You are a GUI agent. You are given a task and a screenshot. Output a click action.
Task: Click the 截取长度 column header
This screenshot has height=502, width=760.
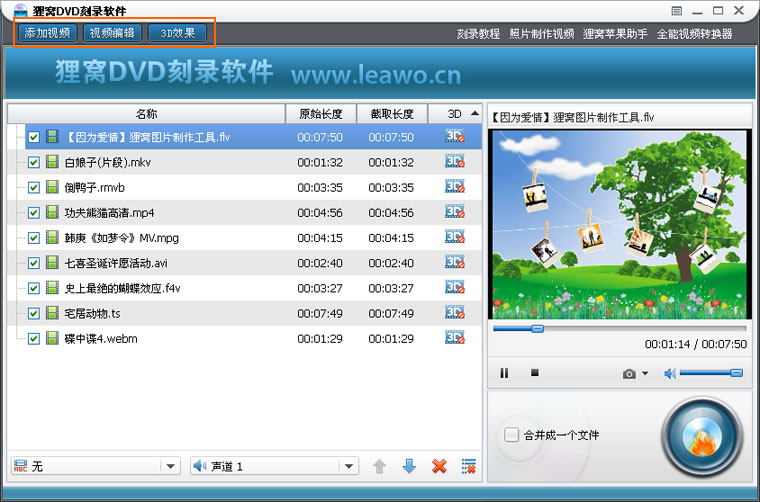coord(392,114)
